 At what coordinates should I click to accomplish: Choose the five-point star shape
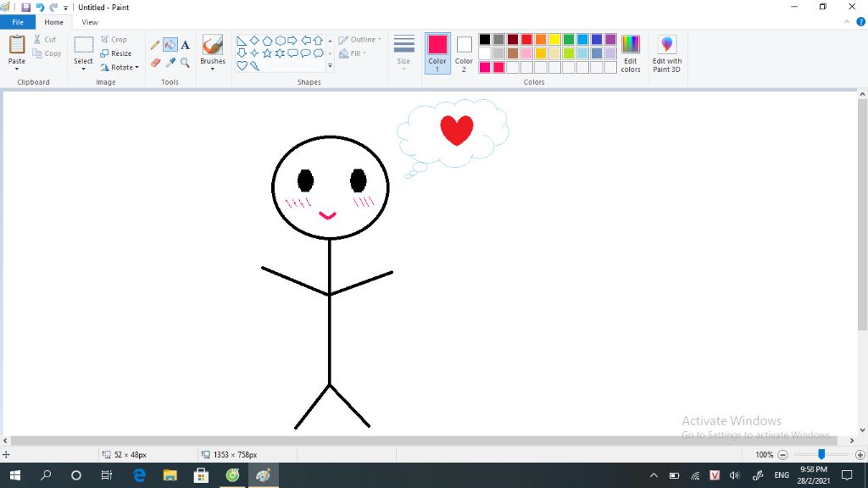point(267,53)
